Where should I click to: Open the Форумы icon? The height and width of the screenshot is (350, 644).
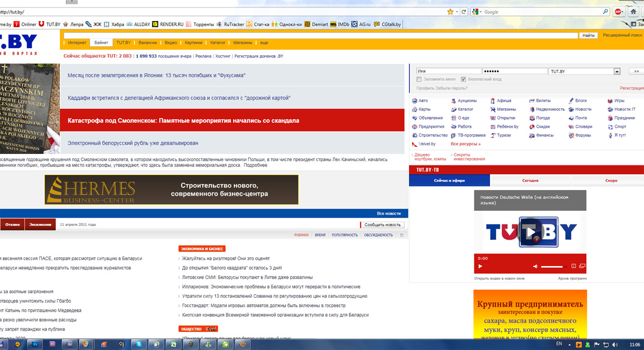(571, 135)
